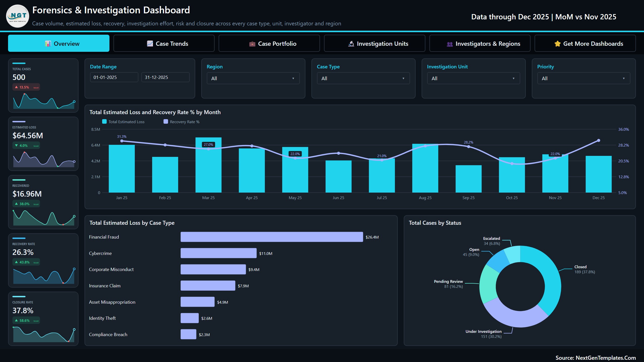This screenshot has width=644, height=362.
Task: Click the Asset Misappropriation bar
Action: pyautogui.click(x=197, y=302)
